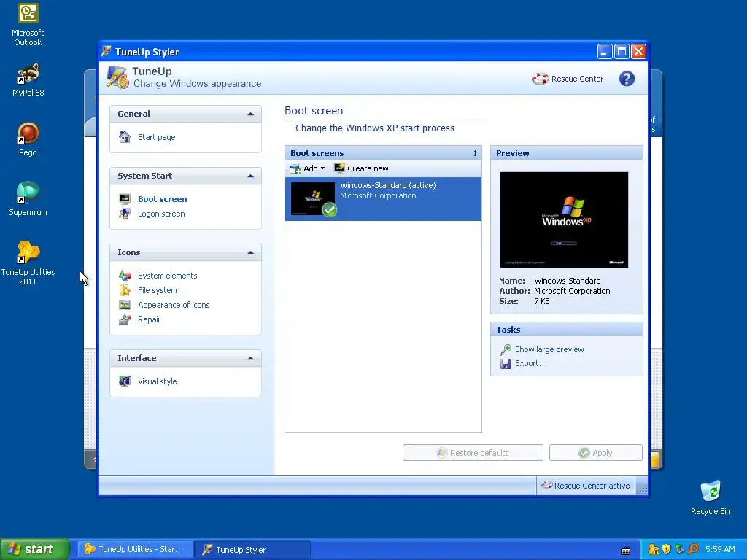747x560 pixels.
Task: Click the Logon screen icon
Action: (125, 214)
